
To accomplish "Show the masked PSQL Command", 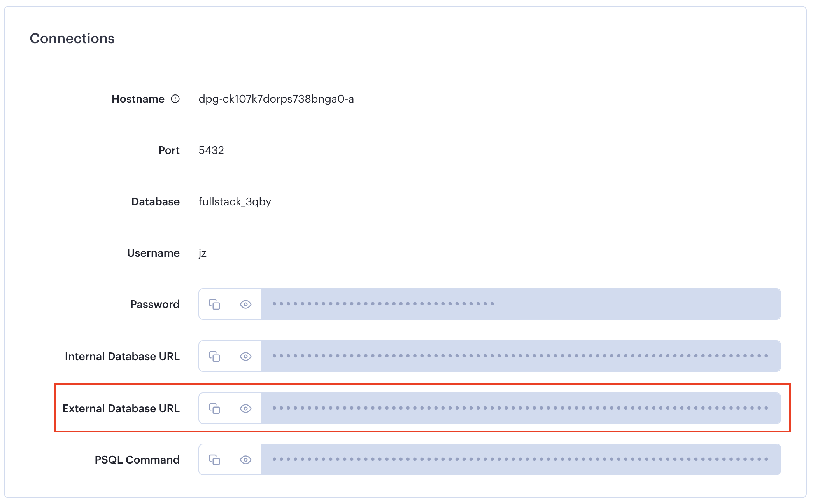I will 245,459.
